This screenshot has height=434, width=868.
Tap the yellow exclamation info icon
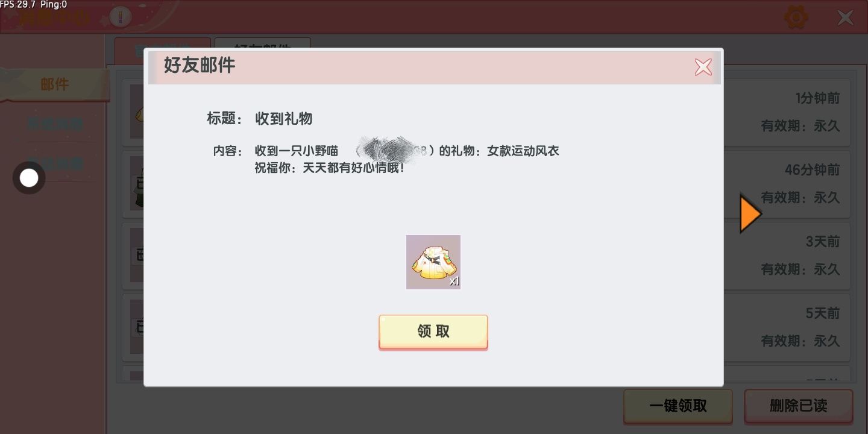[x=121, y=17]
